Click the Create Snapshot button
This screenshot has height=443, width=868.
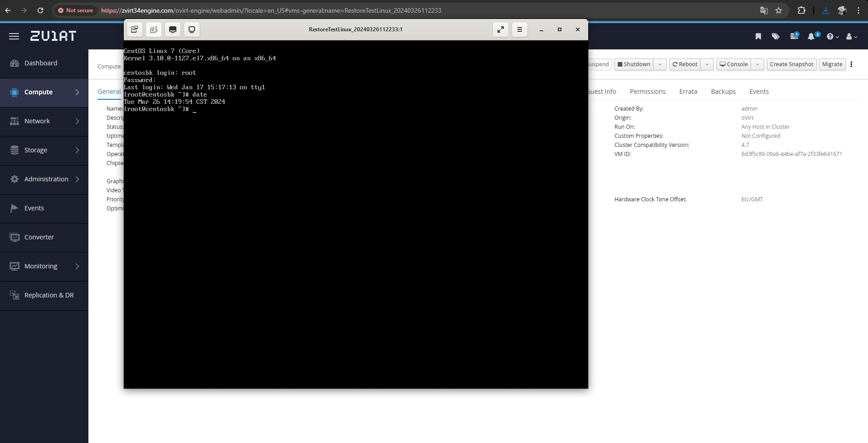(x=791, y=64)
